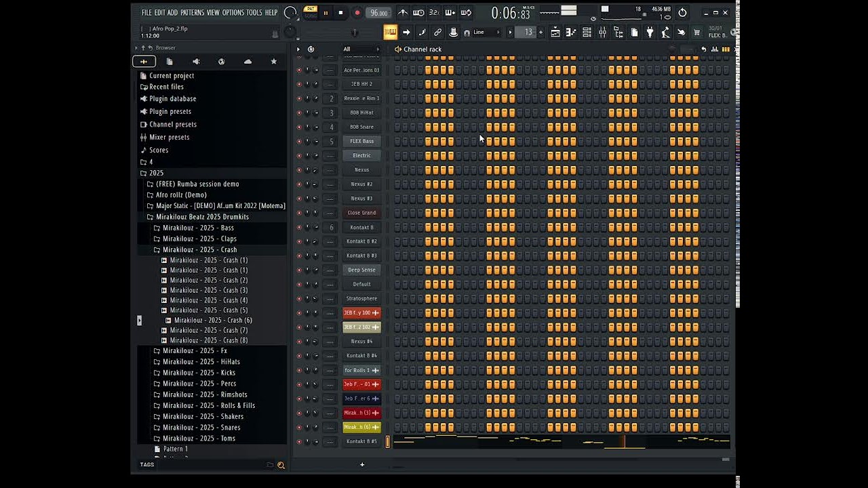Open the VIEW menu

[x=213, y=13]
